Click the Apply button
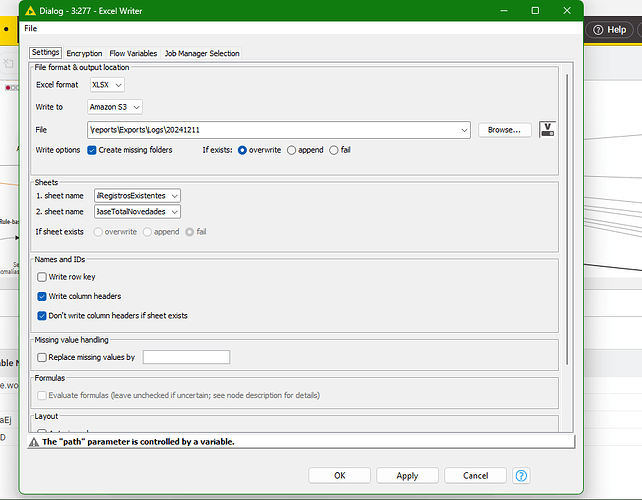Viewport: 642px width, 500px height. tap(407, 475)
